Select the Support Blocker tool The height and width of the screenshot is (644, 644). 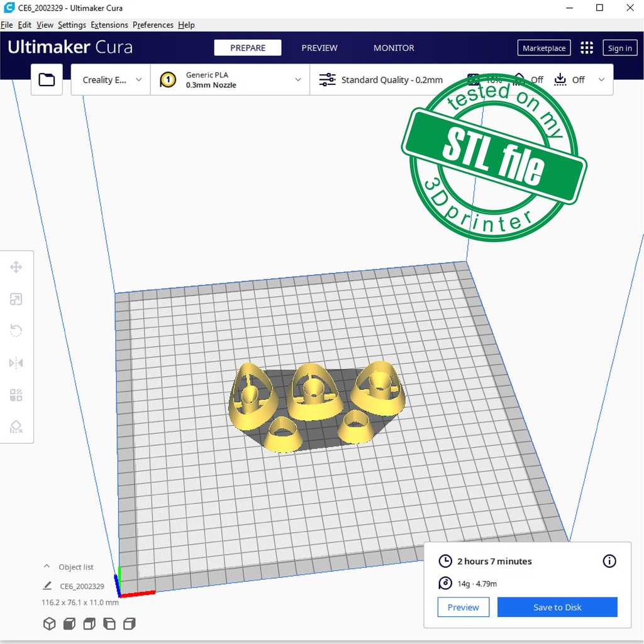pyautogui.click(x=16, y=427)
